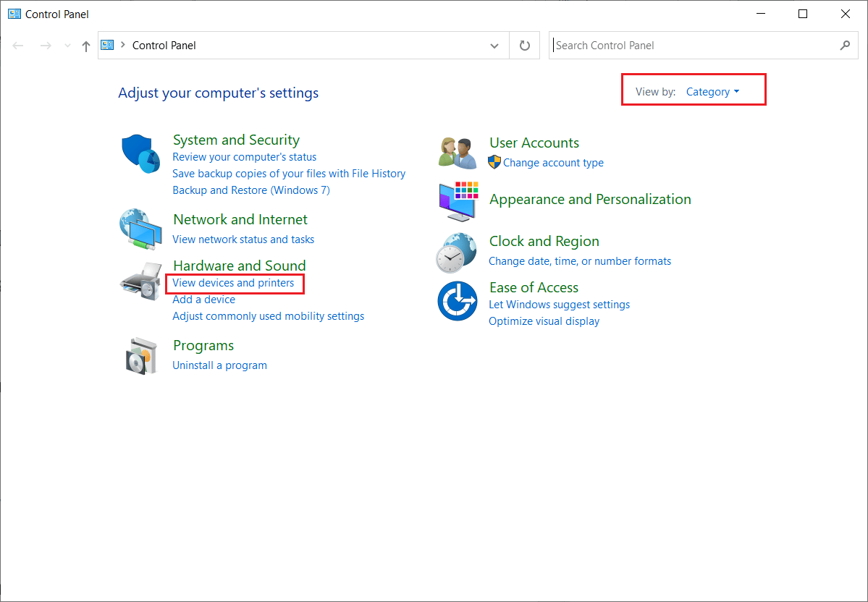This screenshot has width=868, height=602.
Task: Click the back navigation arrow
Action: point(17,45)
